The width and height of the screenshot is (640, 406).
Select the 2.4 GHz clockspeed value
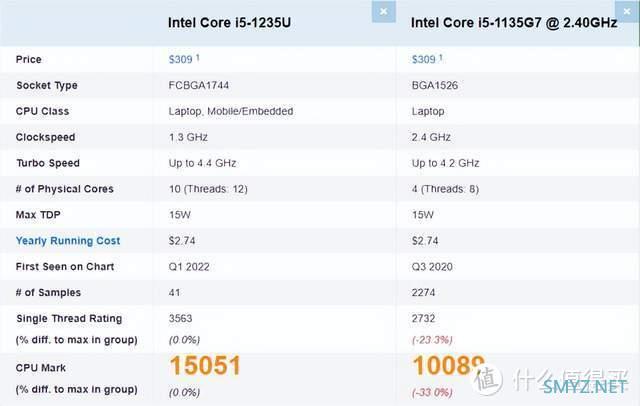pyautogui.click(x=431, y=137)
